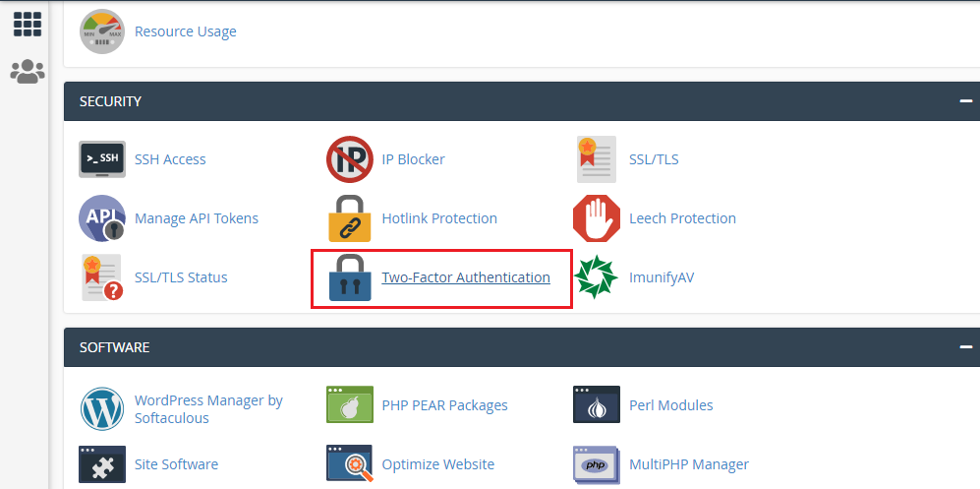Viewport: 980px width, 489px height.
Task: Click the SOFTWARE section header title
Action: pyautogui.click(x=114, y=347)
